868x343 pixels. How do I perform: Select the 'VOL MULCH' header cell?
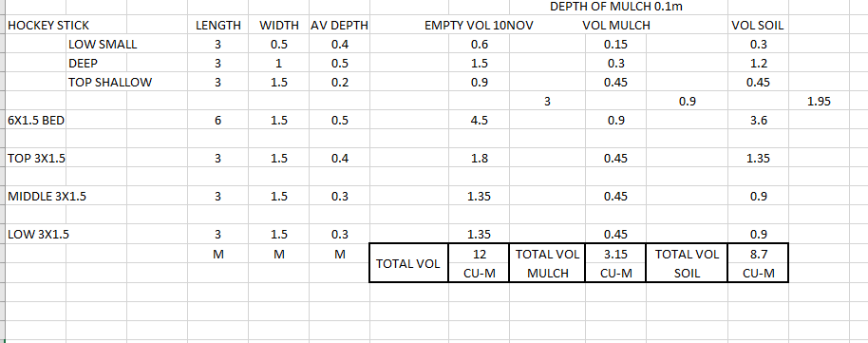[615, 26]
